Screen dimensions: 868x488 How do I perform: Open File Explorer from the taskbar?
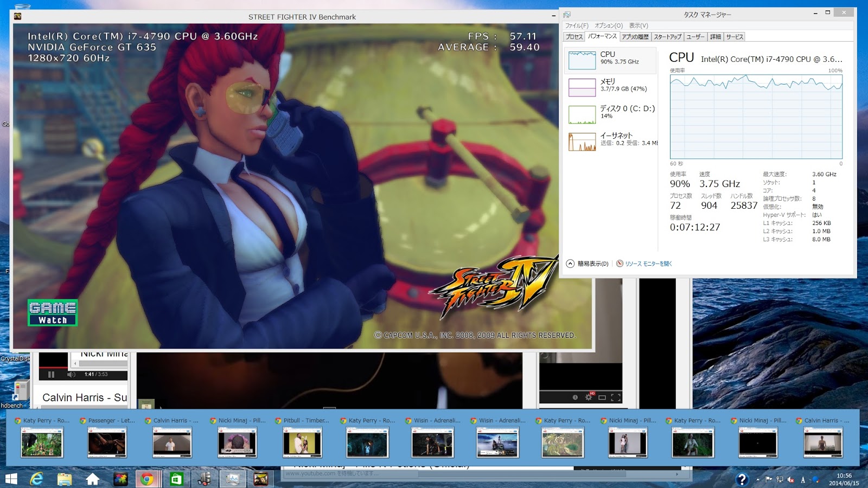click(65, 479)
